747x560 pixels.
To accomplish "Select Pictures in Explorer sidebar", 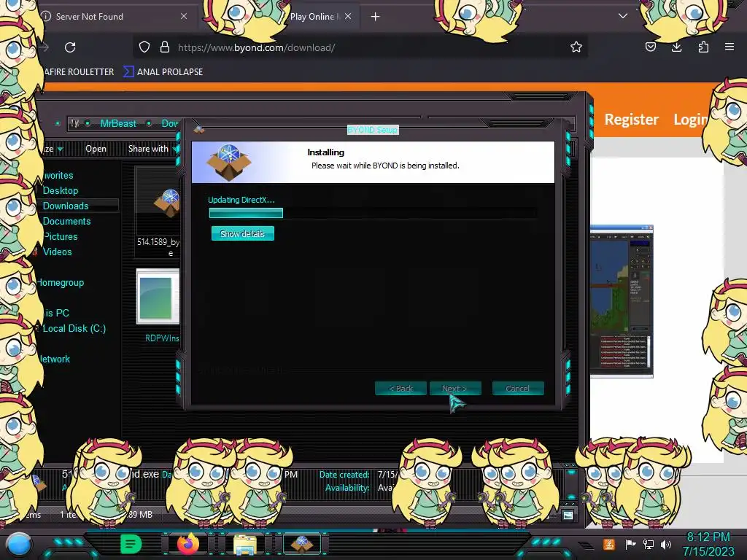I will tap(61, 236).
